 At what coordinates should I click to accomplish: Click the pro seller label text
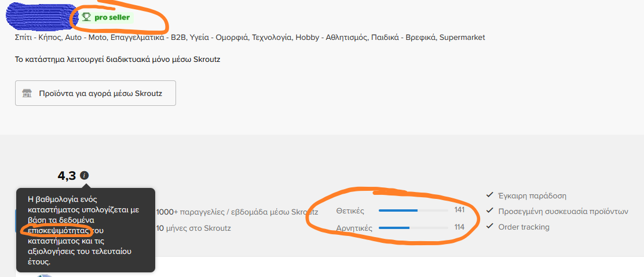coord(112,17)
